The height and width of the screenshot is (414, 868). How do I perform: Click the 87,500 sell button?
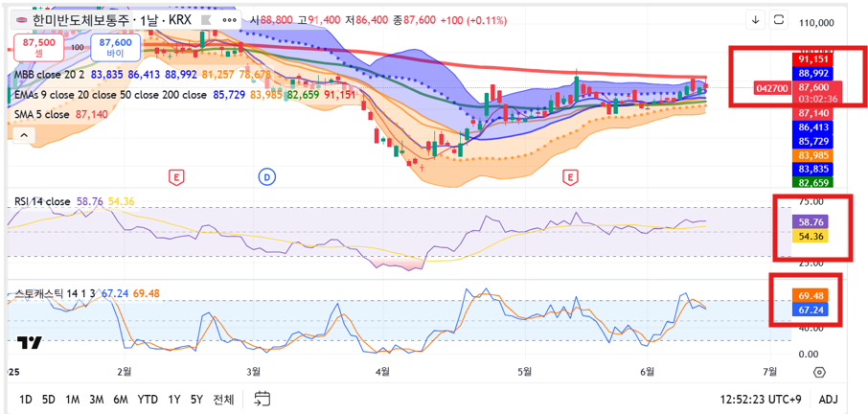click(38, 48)
